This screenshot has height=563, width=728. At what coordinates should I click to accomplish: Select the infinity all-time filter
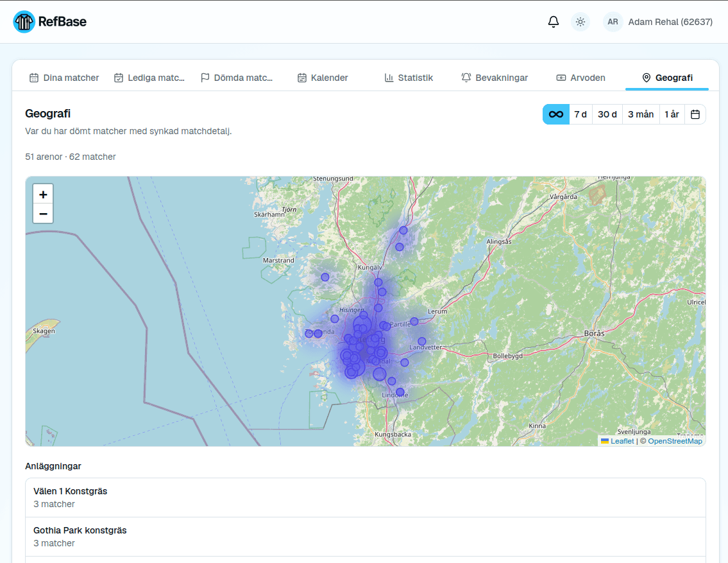coord(555,114)
